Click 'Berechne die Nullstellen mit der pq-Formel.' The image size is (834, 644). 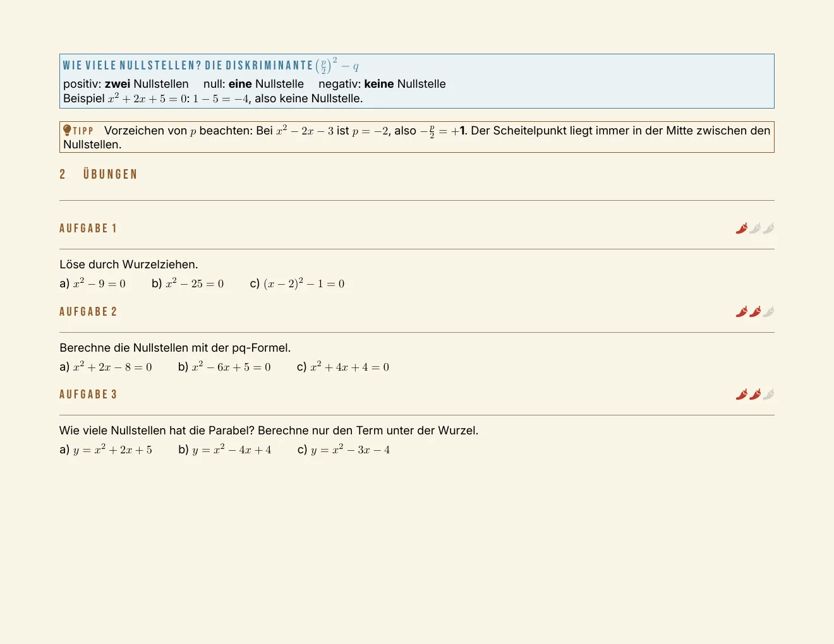175,348
